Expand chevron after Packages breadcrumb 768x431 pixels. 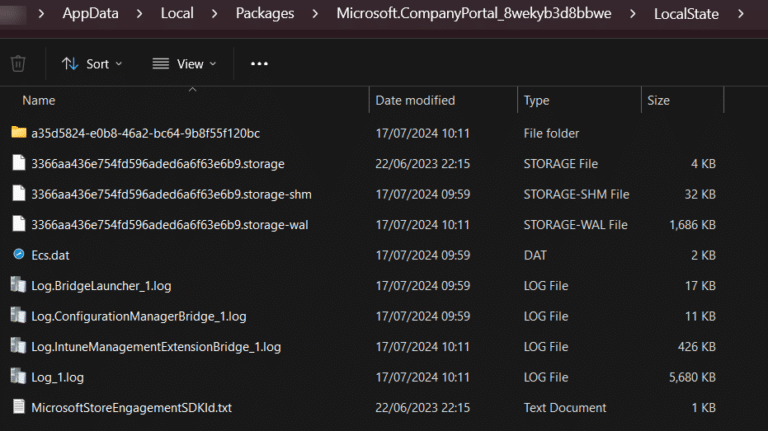coord(315,14)
